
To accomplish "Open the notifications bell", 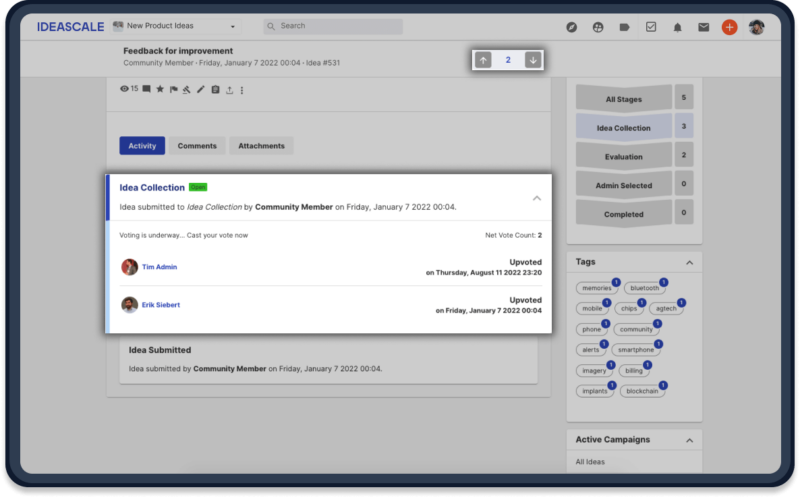I will 677,27.
